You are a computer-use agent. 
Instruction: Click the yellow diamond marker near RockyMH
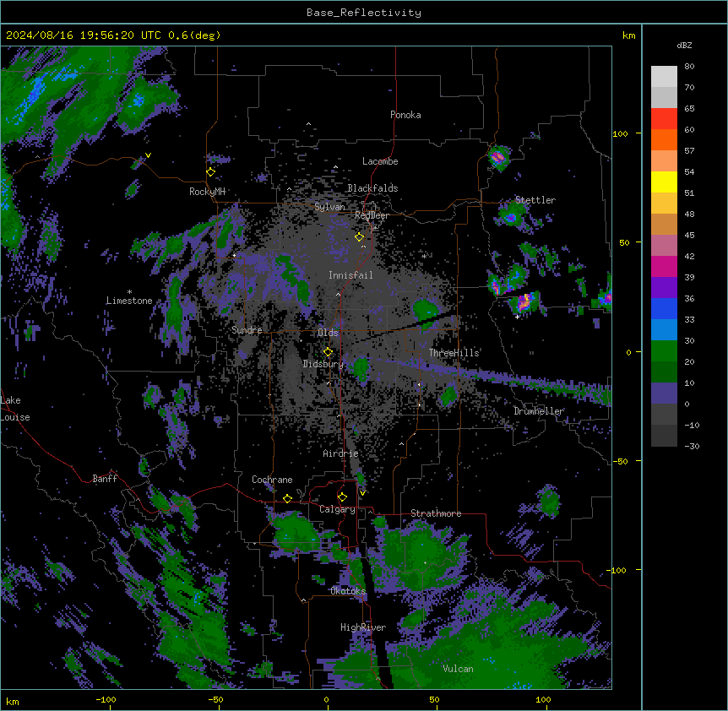[x=210, y=171]
